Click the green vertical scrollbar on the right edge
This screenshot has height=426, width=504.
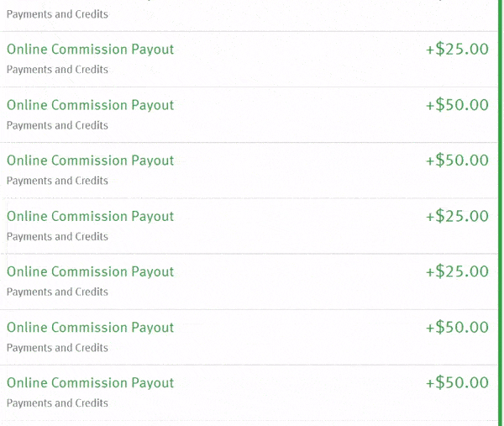point(501,213)
